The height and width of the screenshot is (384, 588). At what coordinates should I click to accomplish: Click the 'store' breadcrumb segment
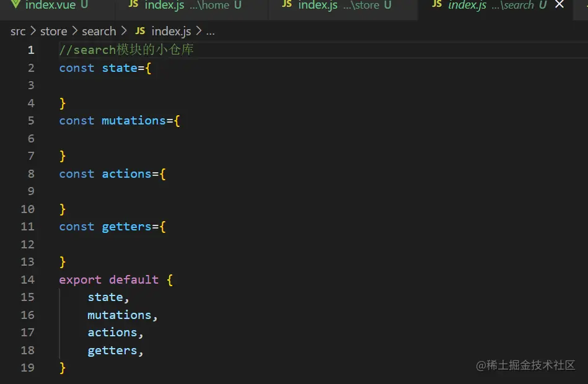tap(54, 32)
